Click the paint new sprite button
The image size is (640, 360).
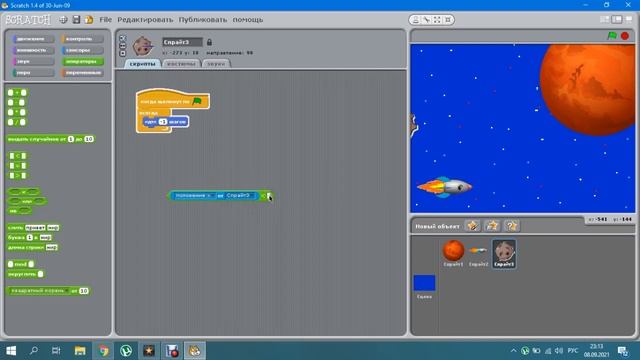click(x=473, y=225)
